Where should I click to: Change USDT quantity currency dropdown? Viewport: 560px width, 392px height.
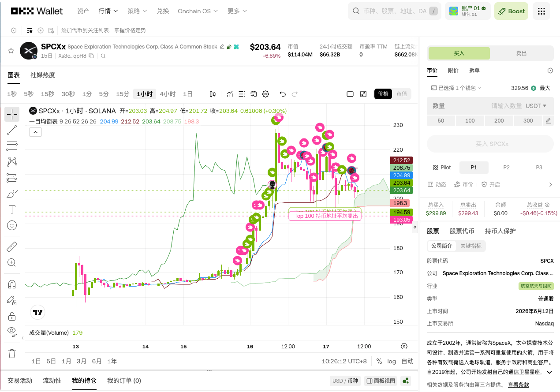click(536, 106)
